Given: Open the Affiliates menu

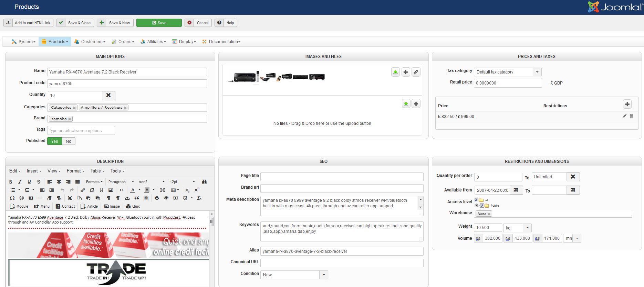Looking at the screenshot, I should point(153,42).
